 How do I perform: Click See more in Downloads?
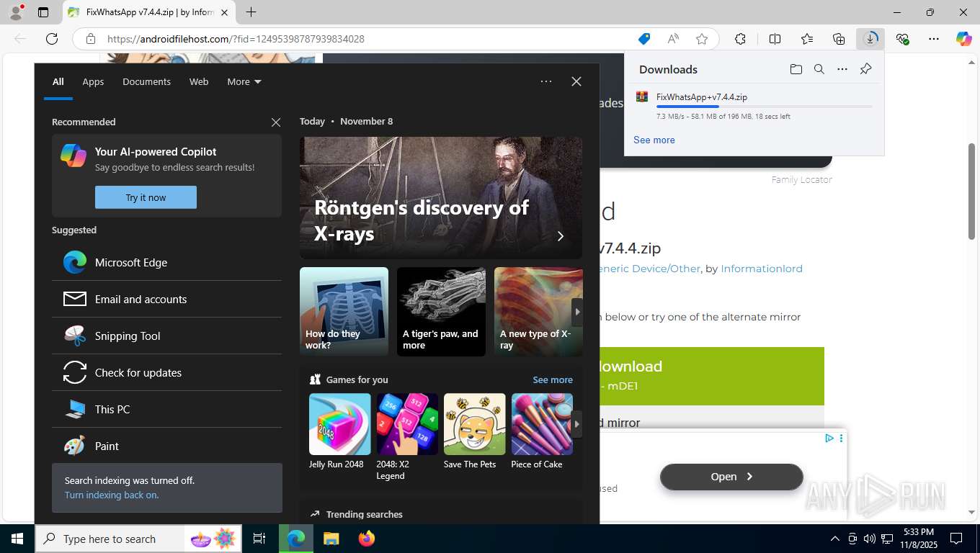[x=654, y=140]
